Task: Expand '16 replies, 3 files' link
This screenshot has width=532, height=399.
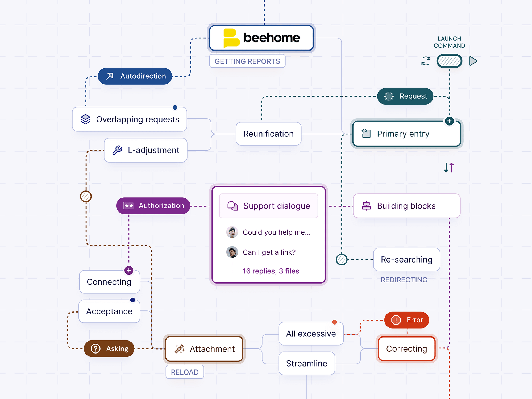Action: (x=271, y=271)
